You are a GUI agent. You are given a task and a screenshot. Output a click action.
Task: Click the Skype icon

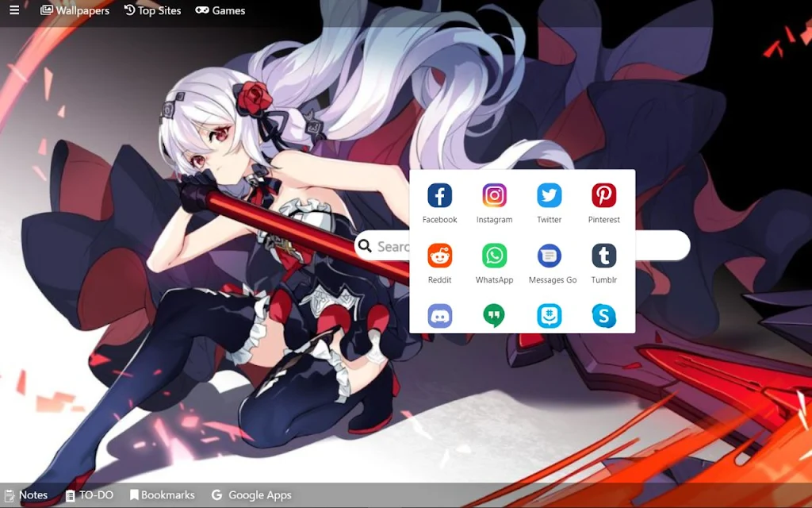coord(603,316)
